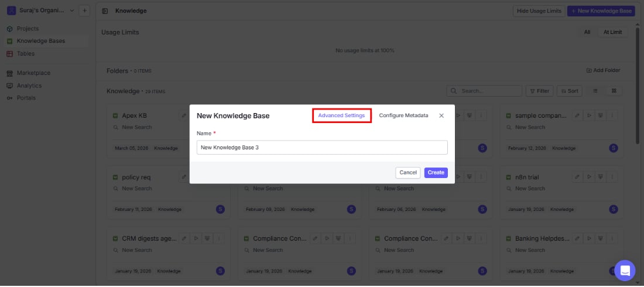Click the edit pencil on Apex KB card

point(184,116)
